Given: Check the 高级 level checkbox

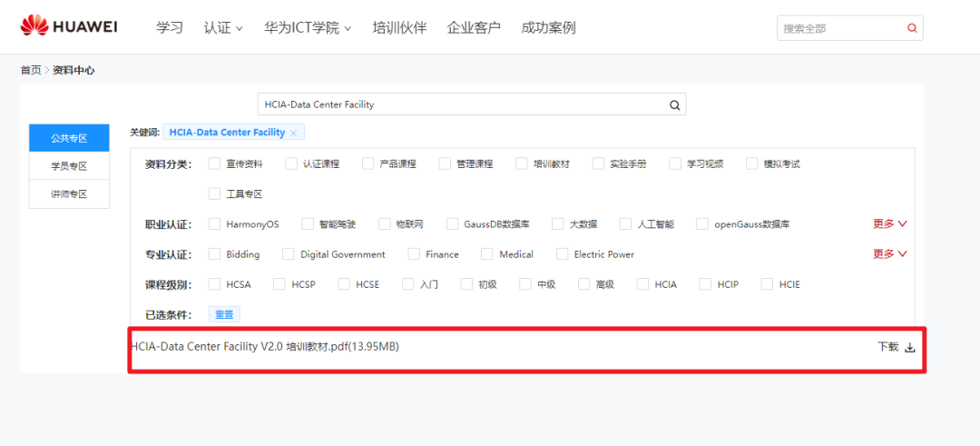Looking at the screenshot, I should point(584,284).
